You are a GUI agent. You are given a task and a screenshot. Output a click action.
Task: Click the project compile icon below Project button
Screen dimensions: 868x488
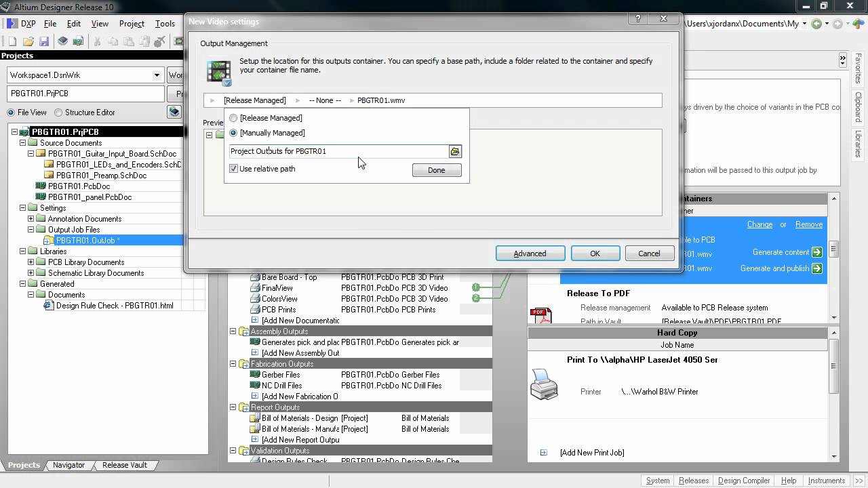174,112
